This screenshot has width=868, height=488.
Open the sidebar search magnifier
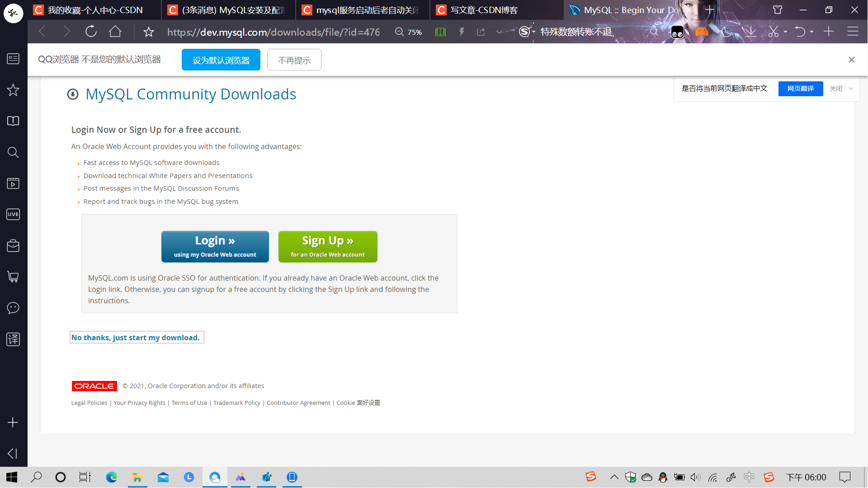coord(13,152)
